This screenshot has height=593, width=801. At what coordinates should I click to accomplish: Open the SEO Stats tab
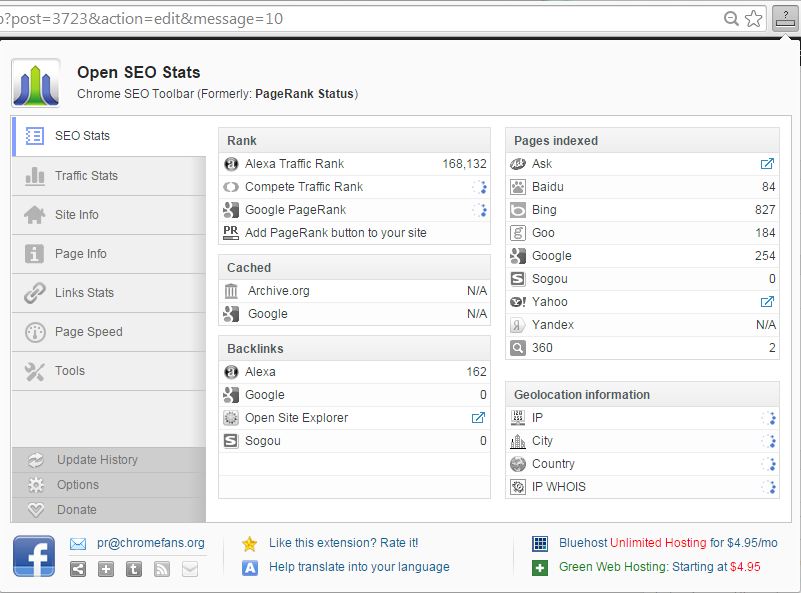click(109, 136)
